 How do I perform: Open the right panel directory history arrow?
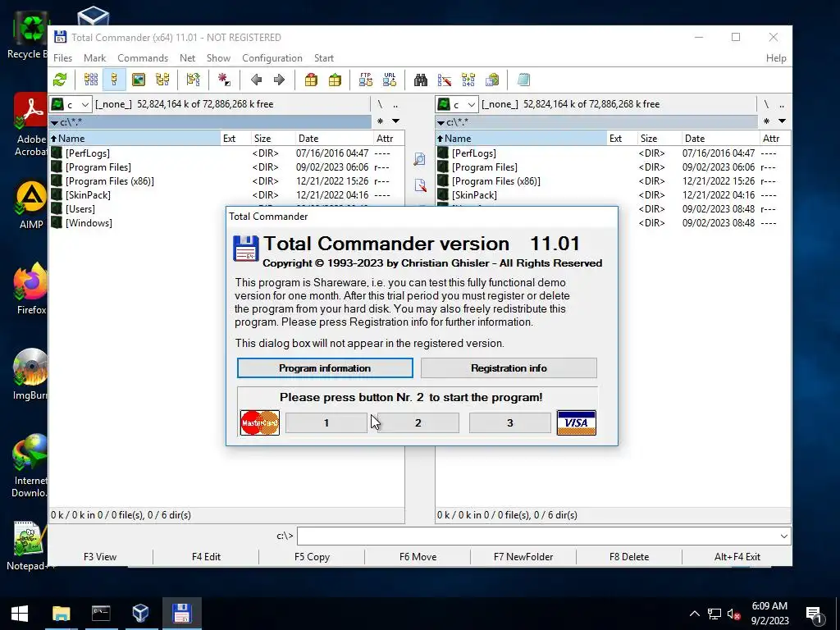(782, 121)
